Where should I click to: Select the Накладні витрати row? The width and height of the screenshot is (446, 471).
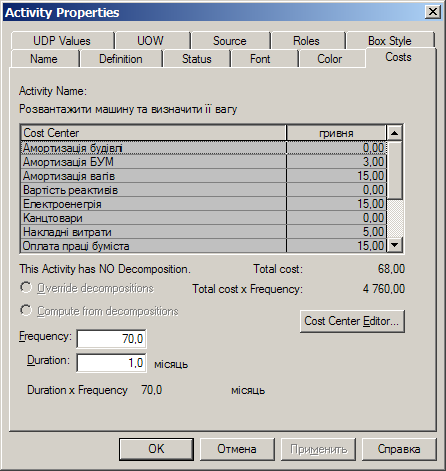pos(204,232)
